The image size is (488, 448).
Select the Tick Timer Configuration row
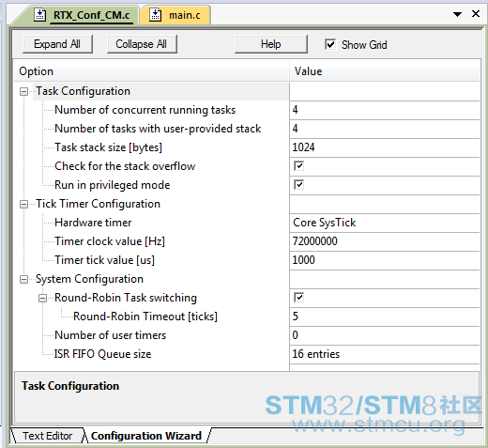click(98, 204)
